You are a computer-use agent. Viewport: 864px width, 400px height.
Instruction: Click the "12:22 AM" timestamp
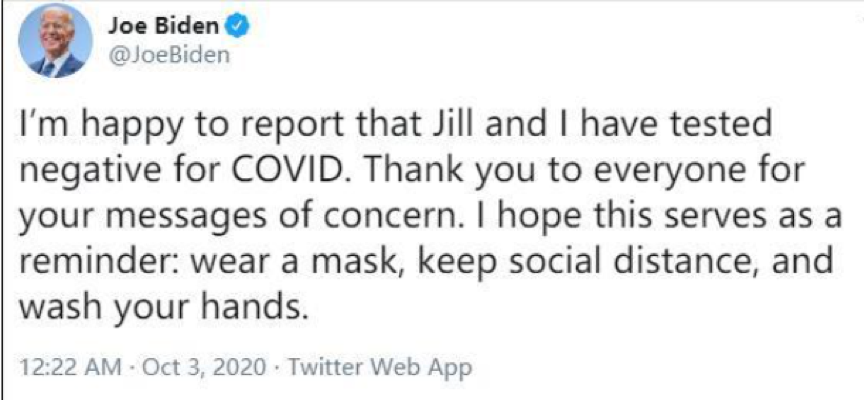[x=66, y=366]
